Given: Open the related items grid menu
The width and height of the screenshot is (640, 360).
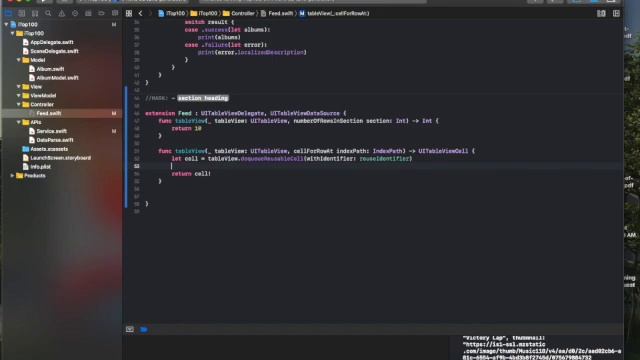Looking at the screenshot, I should 129,13.
